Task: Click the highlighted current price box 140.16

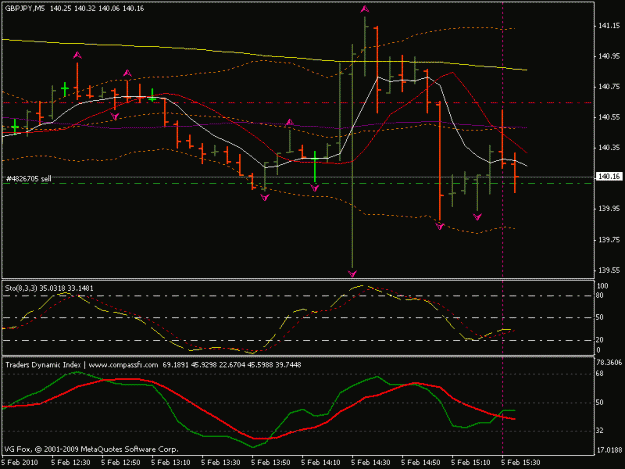Action: tap(609, 177)
